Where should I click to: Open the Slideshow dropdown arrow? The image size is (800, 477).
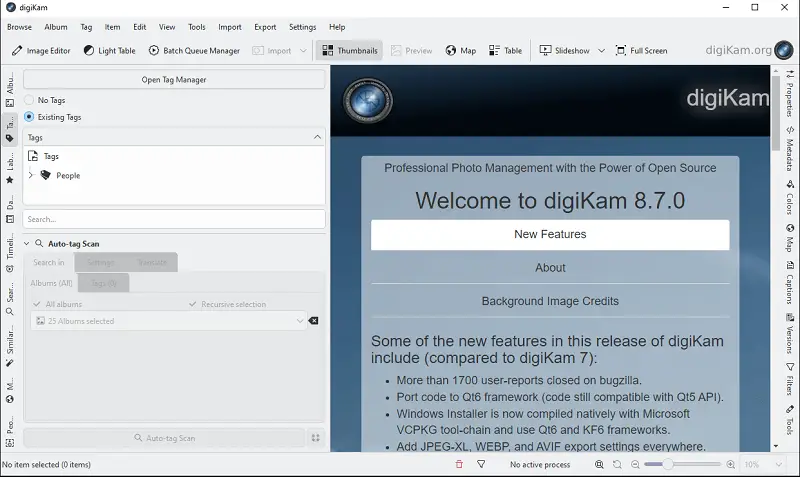pyautogui.click(x=600, y=51)
